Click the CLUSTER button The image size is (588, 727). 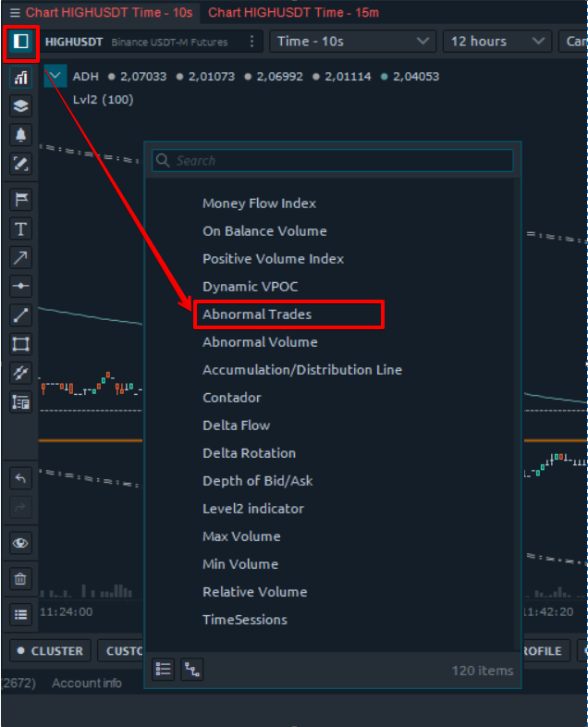point(50,651)
